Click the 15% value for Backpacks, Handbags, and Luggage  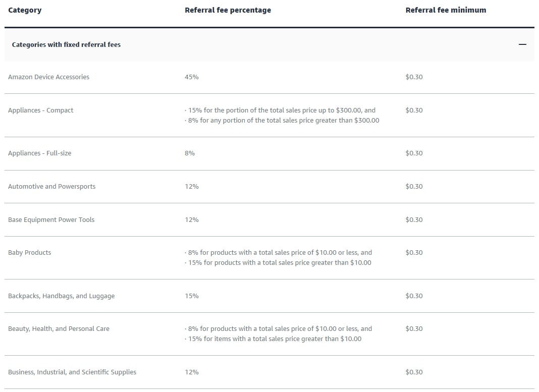(x=192, y=296)
